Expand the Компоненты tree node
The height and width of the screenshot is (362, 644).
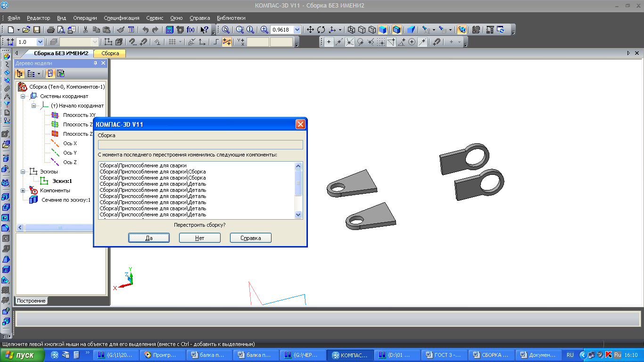[23, 190]
